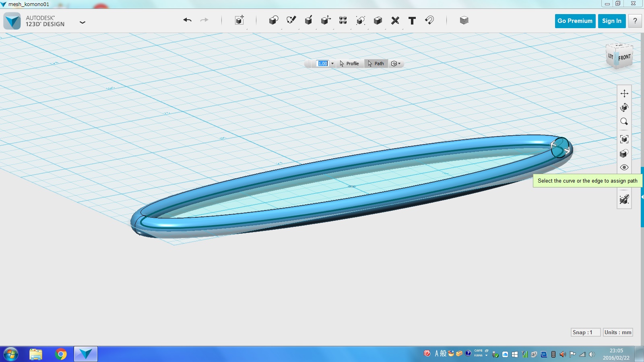Open help with the question mark button
Image resolution: width=644 pixels, height=362 pixels.
[635, 21]
